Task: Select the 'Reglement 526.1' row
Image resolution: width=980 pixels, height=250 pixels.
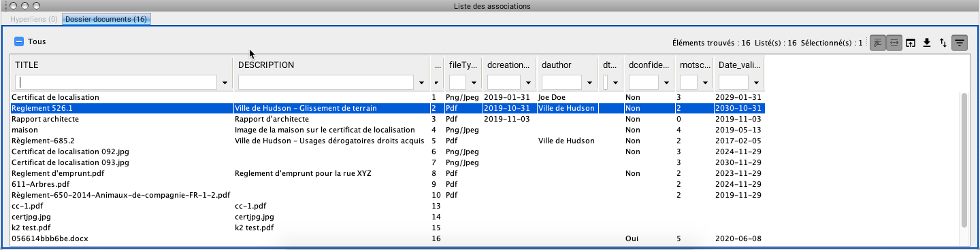Action: pyautogui.click(x=387, y=108)
